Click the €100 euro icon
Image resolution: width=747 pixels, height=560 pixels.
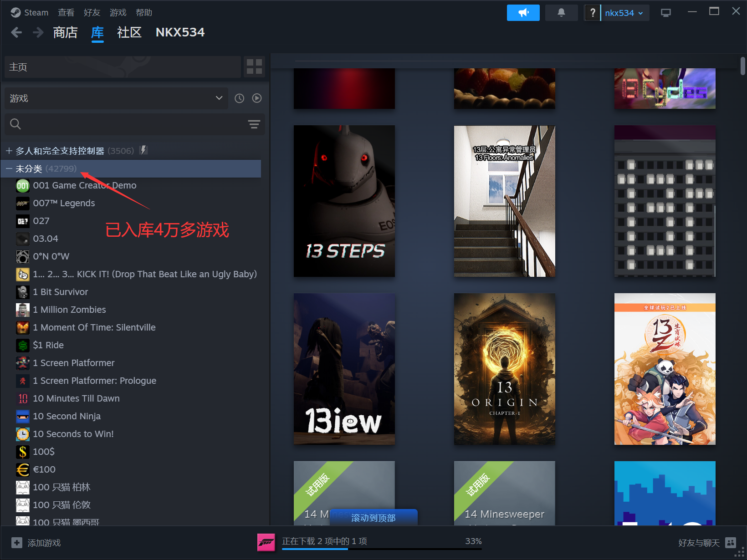23,469
